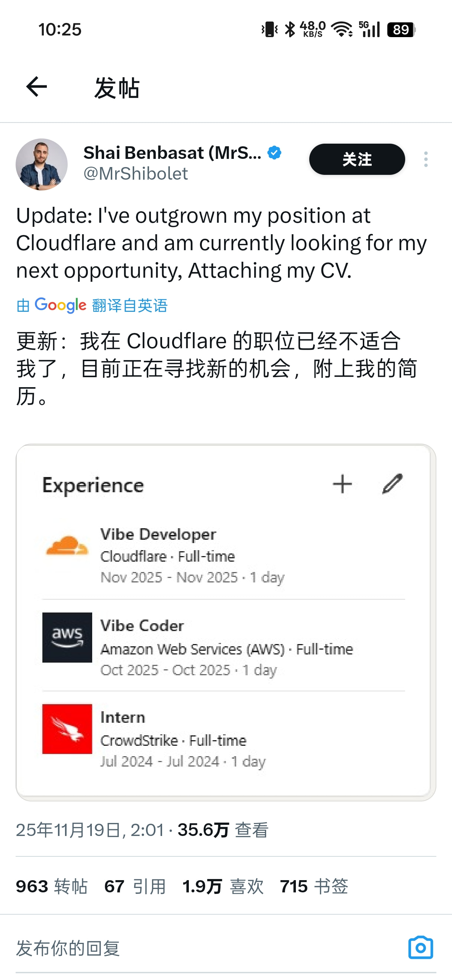View the 1.9万 喜欢 likes list
Viewport: 452px width, 980px height.
click(223, 886)
